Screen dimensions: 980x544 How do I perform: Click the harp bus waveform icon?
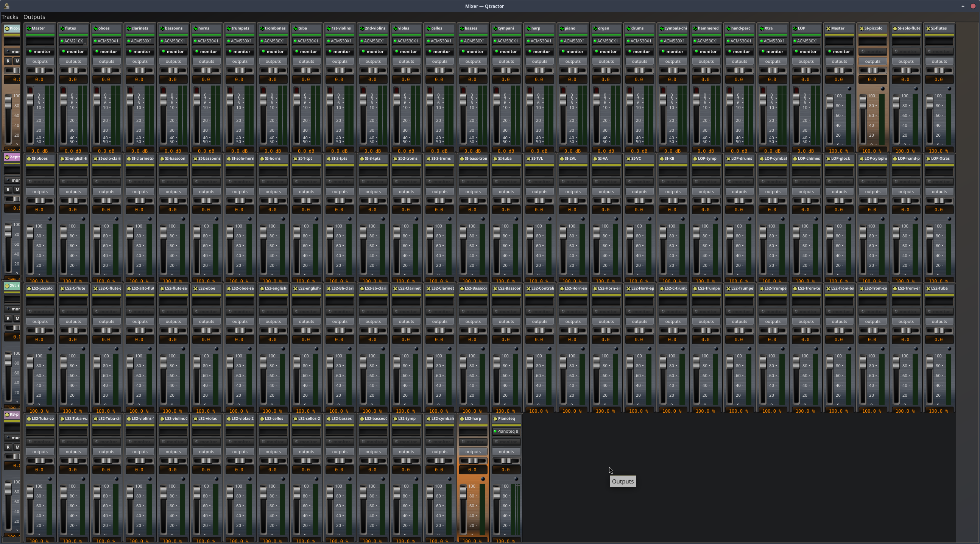(x=529, y=28)
